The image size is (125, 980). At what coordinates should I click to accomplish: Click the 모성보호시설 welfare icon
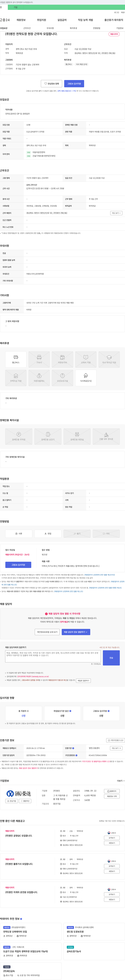62,378
